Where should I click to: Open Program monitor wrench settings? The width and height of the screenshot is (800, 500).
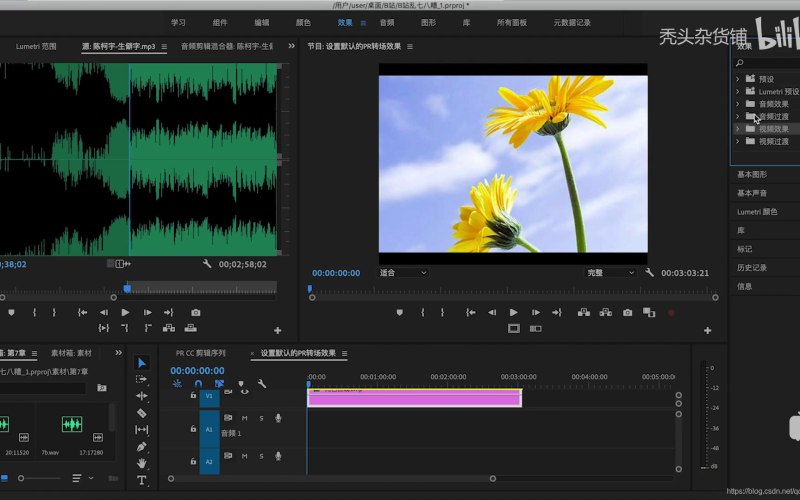pos(649,272)
